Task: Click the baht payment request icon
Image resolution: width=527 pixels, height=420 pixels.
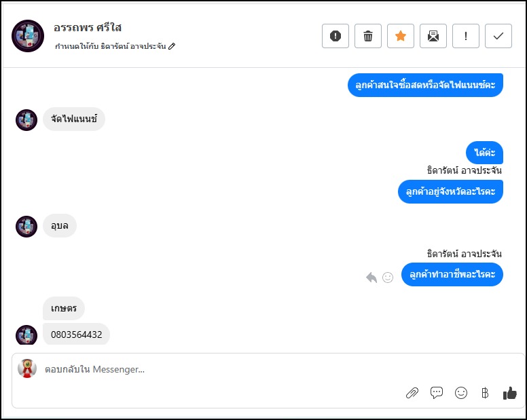Action: click(x=485, y=393)
